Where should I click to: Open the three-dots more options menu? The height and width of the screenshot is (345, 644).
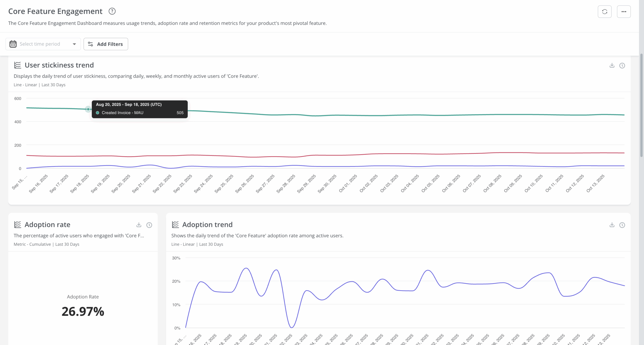tap(624, 12)
